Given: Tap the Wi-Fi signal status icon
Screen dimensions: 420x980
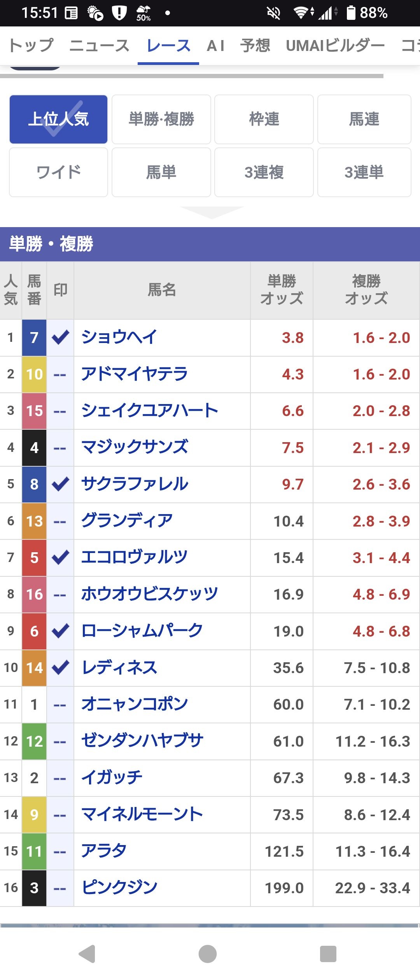Looking at the screenshot, I should 303,12.
